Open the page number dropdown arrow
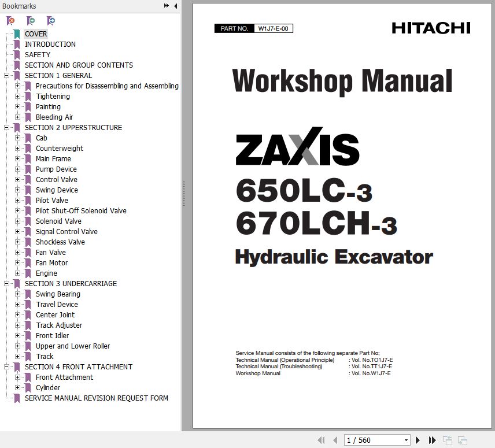Image resolution: width=495 pixels, height=448 pixels. (x=406, y=440)
